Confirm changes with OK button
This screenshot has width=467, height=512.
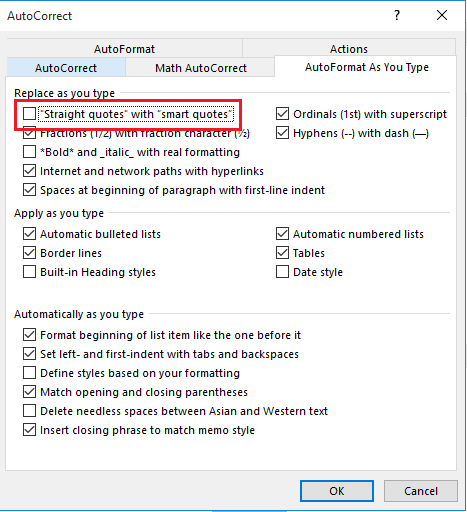(337, 491)
